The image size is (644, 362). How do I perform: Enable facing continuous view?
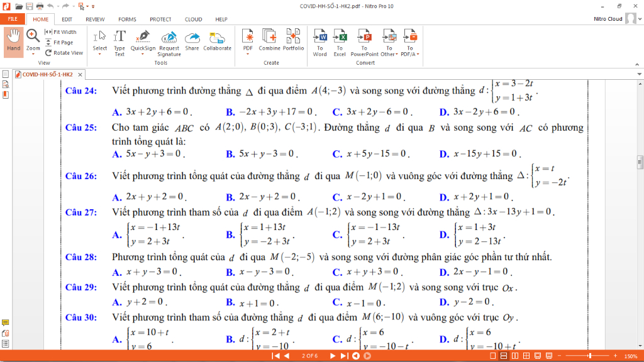(x=526, y=356)
